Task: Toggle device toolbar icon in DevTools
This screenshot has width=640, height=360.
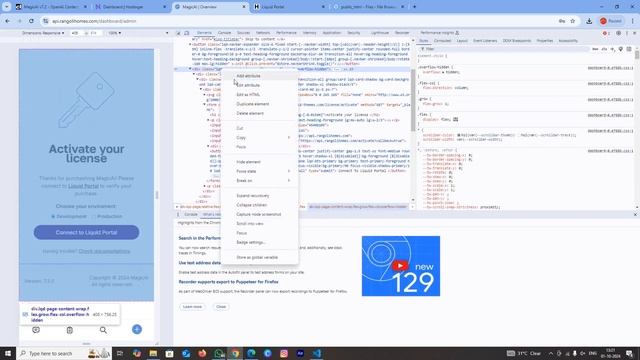Action: pos(187,33)
